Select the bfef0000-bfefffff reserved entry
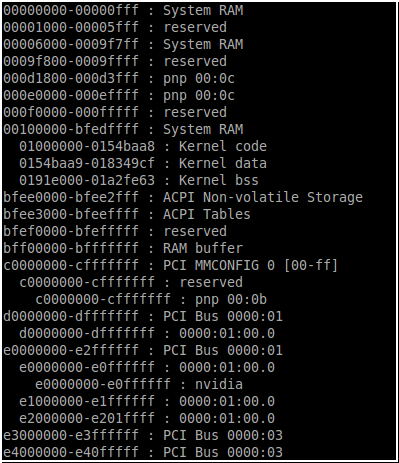The image size is (399, 463). [115, 232]
